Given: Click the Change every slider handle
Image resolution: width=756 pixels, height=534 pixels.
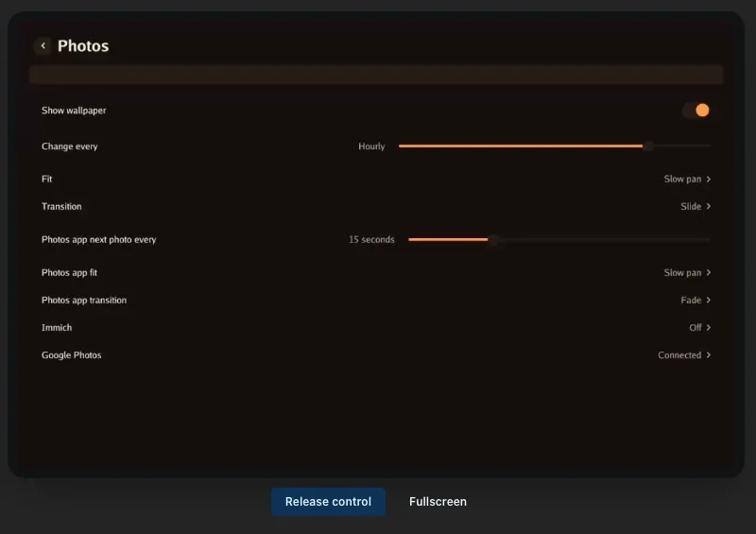Looking at the screenshot, I should [648, 146].
